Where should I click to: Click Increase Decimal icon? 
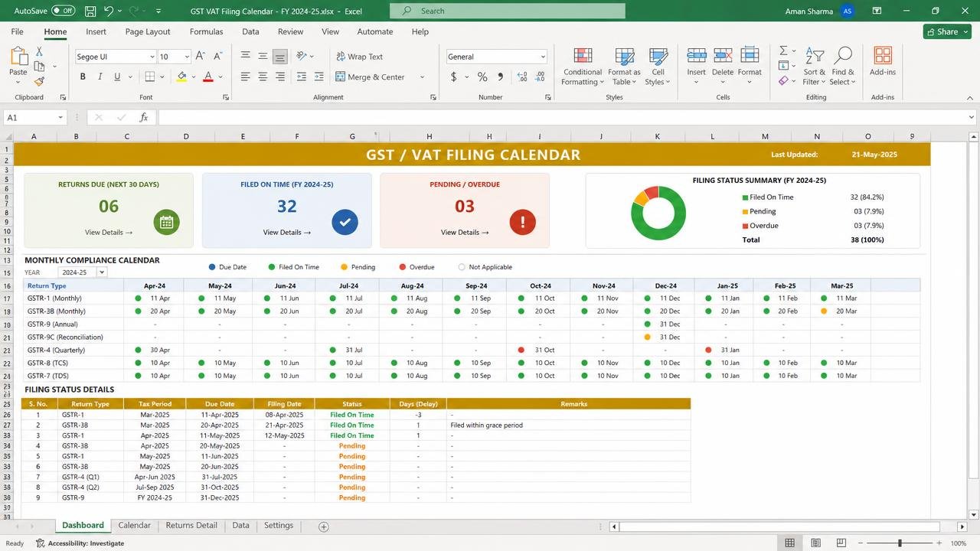point(522,77)
